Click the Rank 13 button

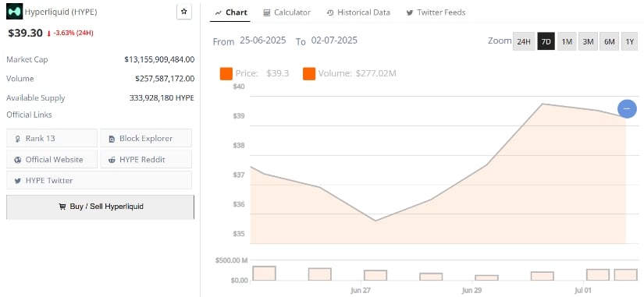pos(52,138)
